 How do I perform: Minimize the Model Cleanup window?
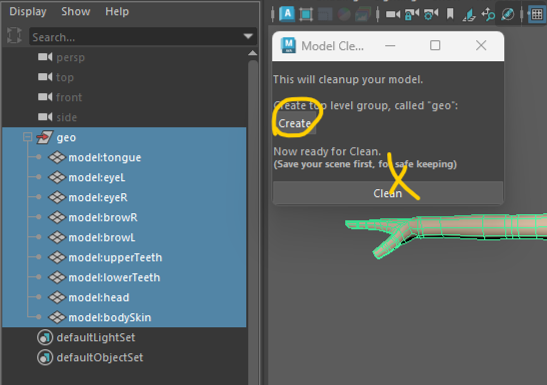(390, 45)
